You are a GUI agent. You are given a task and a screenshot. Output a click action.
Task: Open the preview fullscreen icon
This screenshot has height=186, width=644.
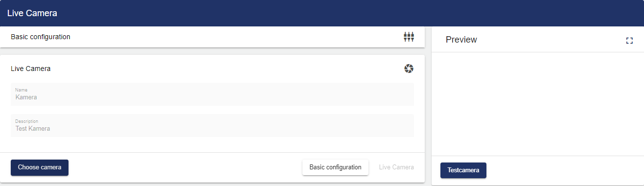(x=629, y=40)
